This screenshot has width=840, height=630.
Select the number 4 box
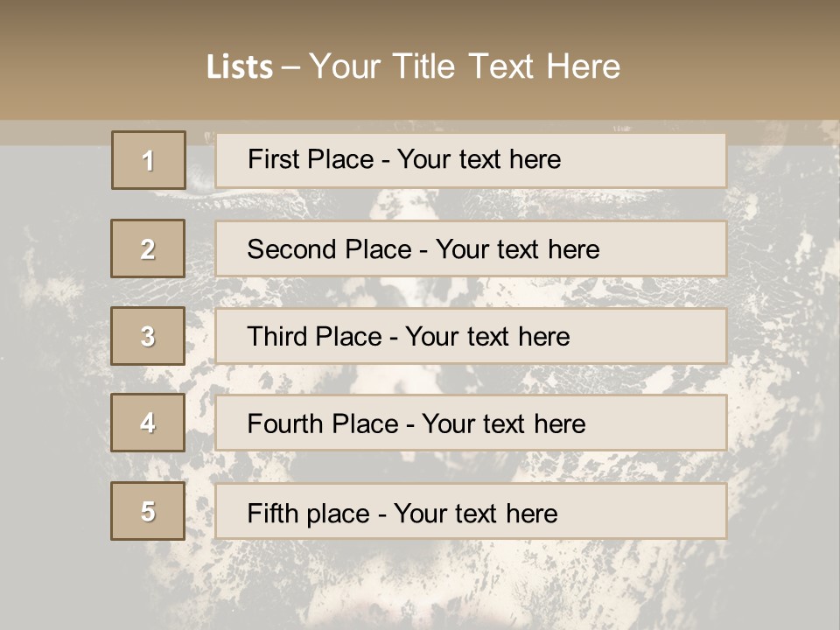[148, 423]
